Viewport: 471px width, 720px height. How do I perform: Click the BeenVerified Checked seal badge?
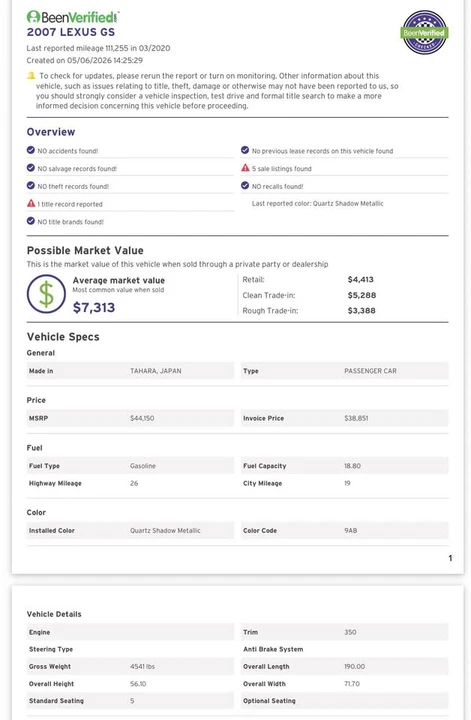[424, 33]
